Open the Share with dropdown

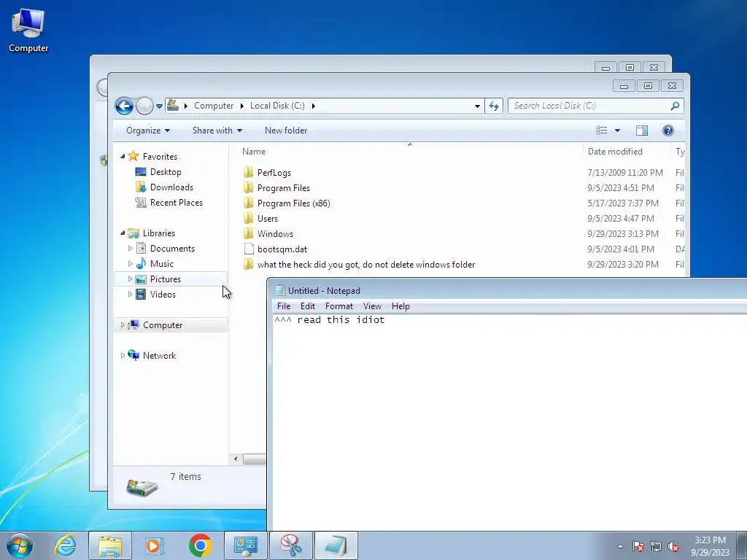coord(217,131)
